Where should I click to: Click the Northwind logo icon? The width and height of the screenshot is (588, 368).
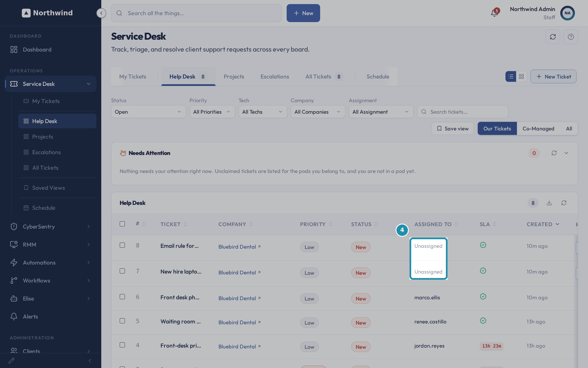coord(26,13)
